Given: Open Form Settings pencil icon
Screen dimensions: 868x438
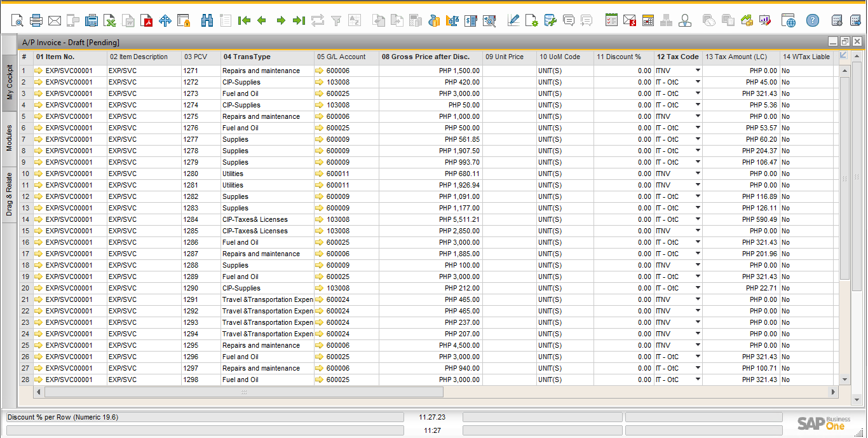Looking at the screenshot, I should click(x=513, y=21).
